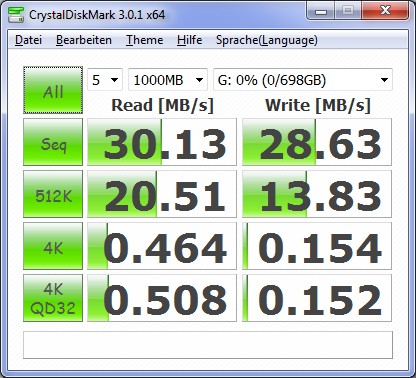The height and width of the screenshot is (378, 416).
Task: Open the Theme menu
Action: (x=144, y=40)
